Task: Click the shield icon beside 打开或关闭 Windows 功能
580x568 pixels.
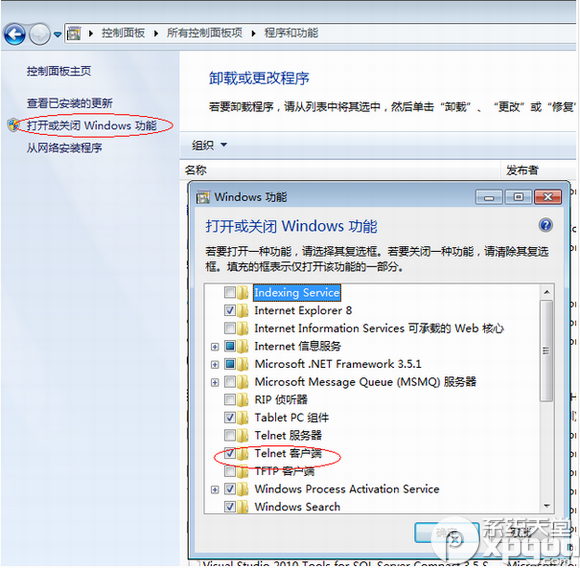Action: (x=13, y=125)
